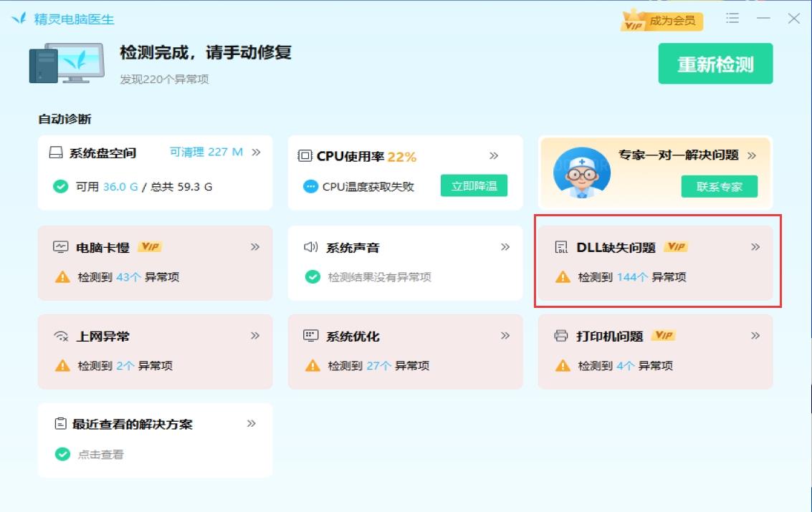Click the disk icon on 系统盘空间 card

[56, 151]
